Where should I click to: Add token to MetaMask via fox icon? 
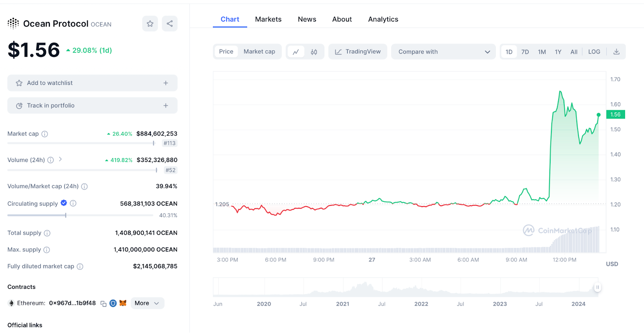tap(123, 303)
